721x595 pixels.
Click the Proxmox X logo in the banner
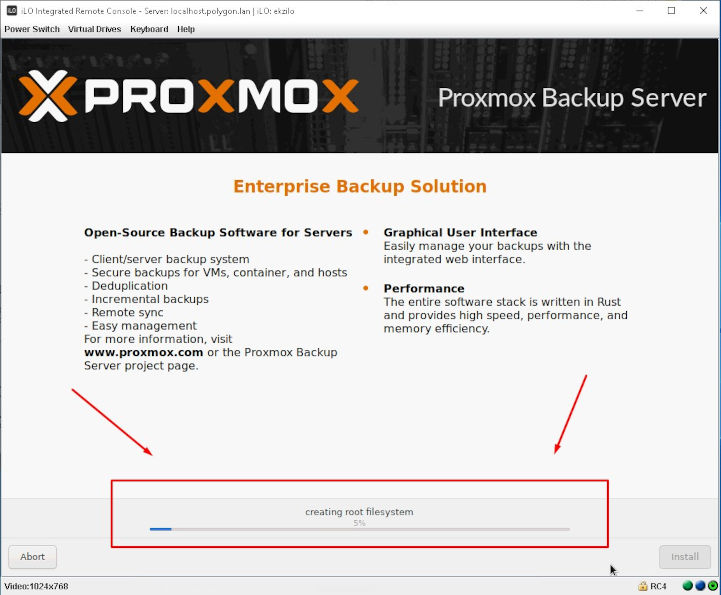[x=47, y=96]
